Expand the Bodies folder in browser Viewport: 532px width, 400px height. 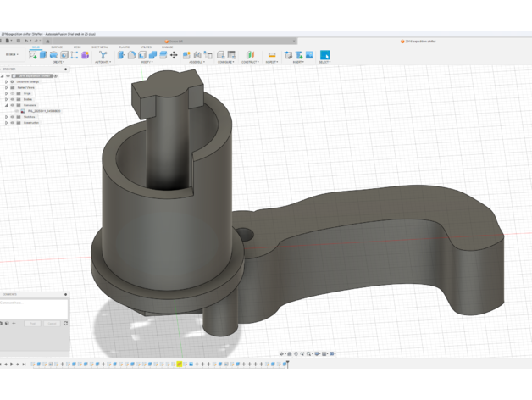tap(7, 99)
